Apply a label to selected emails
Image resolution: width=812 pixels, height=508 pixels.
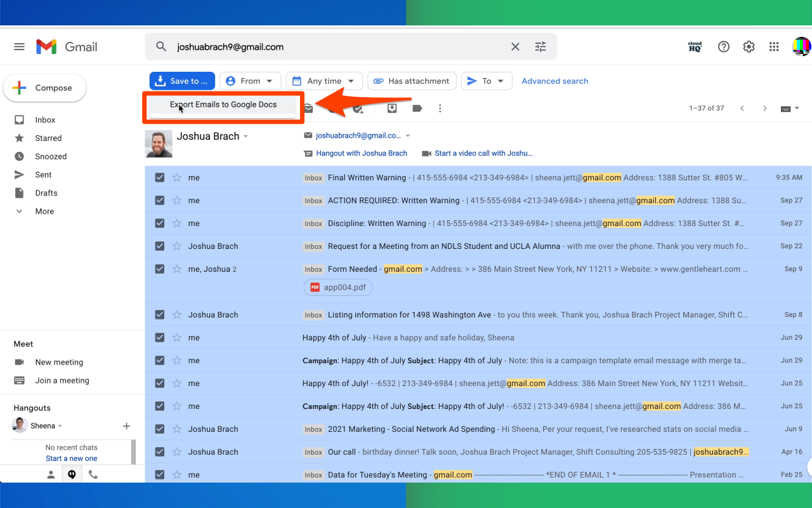[x=416, y=108]
